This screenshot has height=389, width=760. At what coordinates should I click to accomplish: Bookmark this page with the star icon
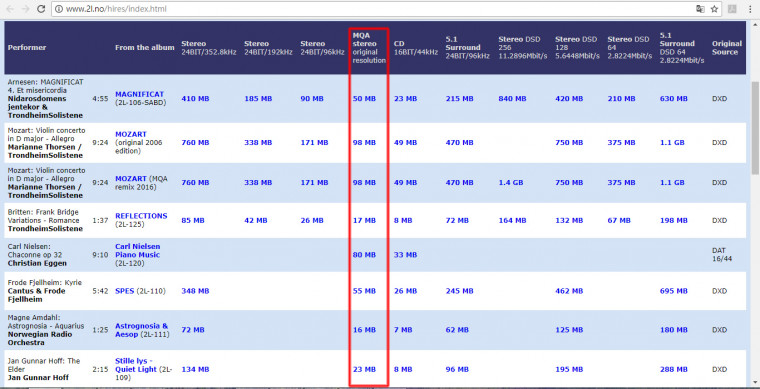(714, 9)
